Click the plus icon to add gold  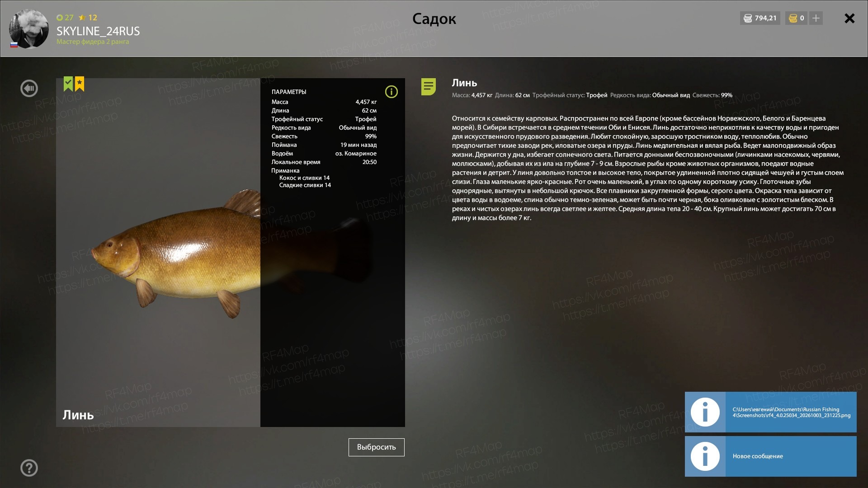pos(816,18)
